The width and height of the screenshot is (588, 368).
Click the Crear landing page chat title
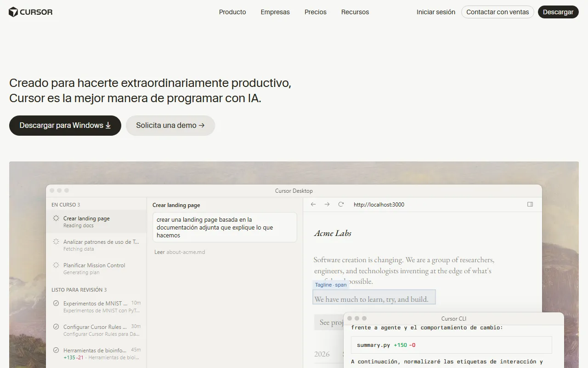pos(176,205)
